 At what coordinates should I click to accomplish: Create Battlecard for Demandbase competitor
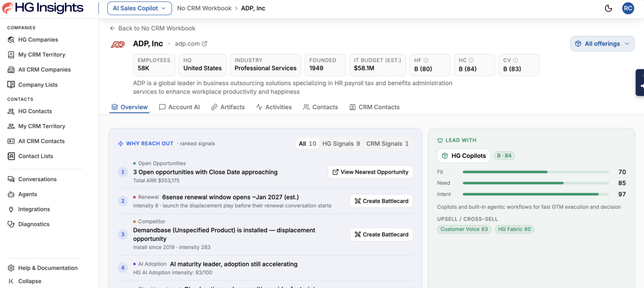click(382, 234)
